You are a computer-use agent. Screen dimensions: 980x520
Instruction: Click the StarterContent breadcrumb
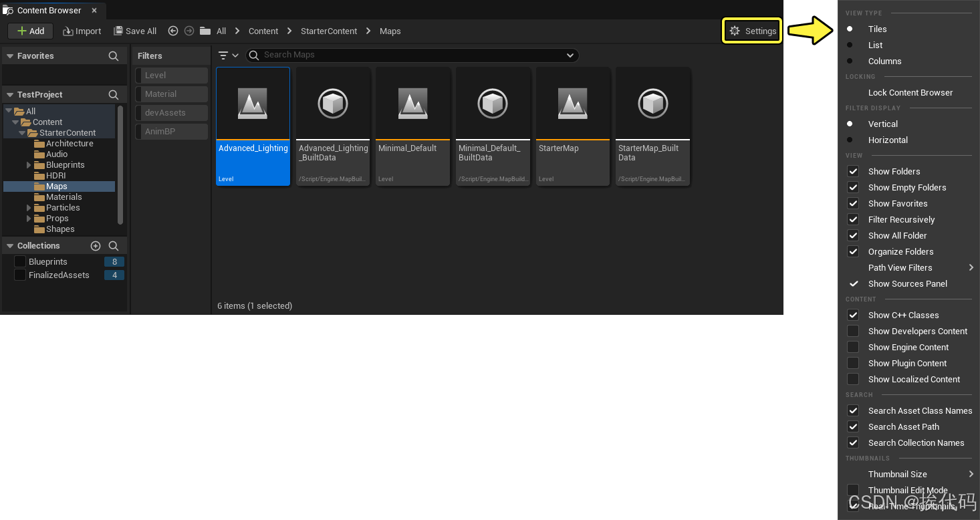click(x=329, y=31)
